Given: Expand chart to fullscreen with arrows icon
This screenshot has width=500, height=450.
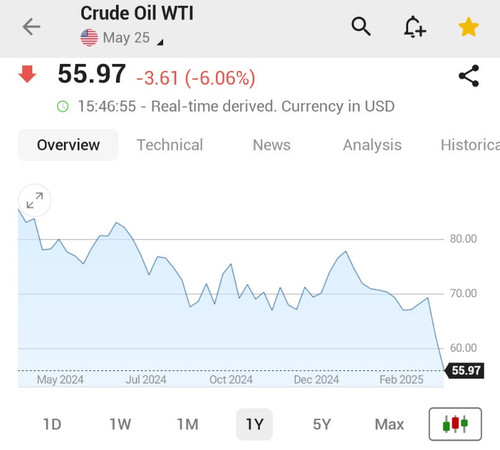Looking at the screenshot, I should 35,200.
